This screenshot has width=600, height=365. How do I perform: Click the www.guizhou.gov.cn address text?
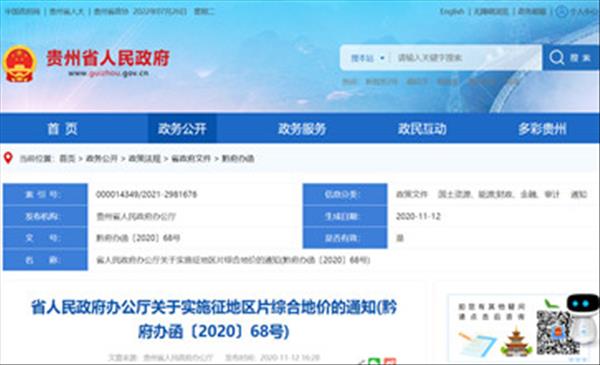point(108,73)
